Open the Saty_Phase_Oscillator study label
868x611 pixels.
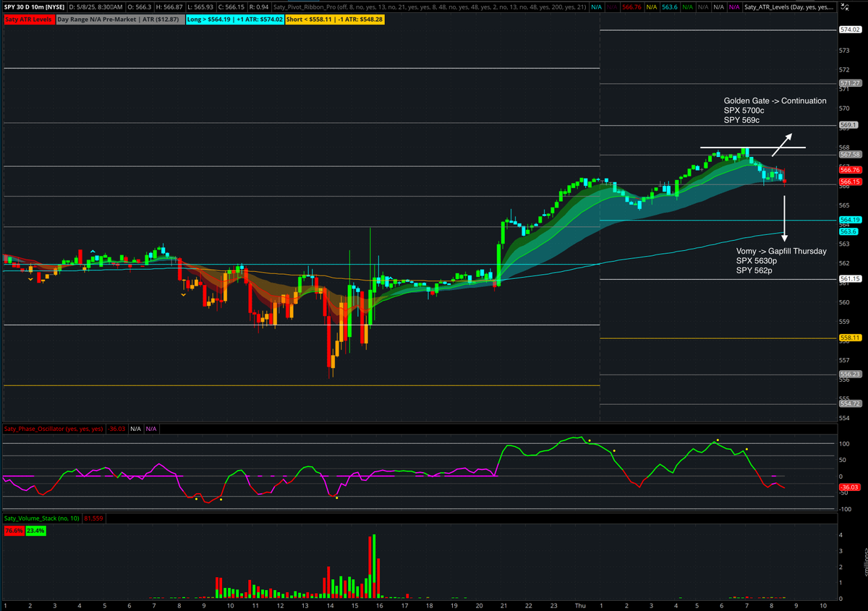pyautogui.click(x=54, y=429)
